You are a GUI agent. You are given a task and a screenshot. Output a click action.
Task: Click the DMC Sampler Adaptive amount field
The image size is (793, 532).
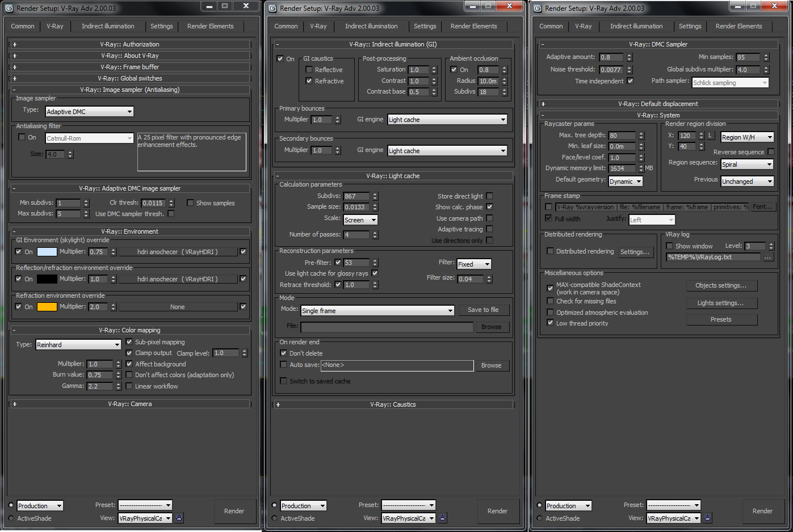coord(612,57)
